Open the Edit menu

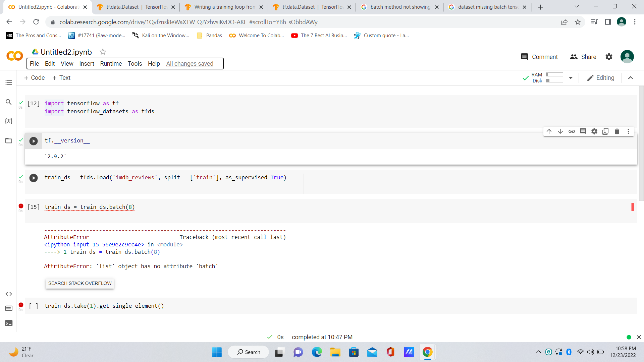50,64
